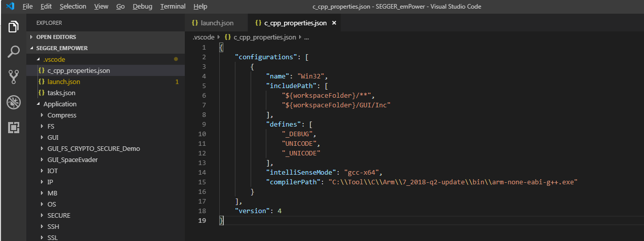Open the Help menu
Image resolution: width=644 pixels, height=241 pixels.
(x=200, y=7)
